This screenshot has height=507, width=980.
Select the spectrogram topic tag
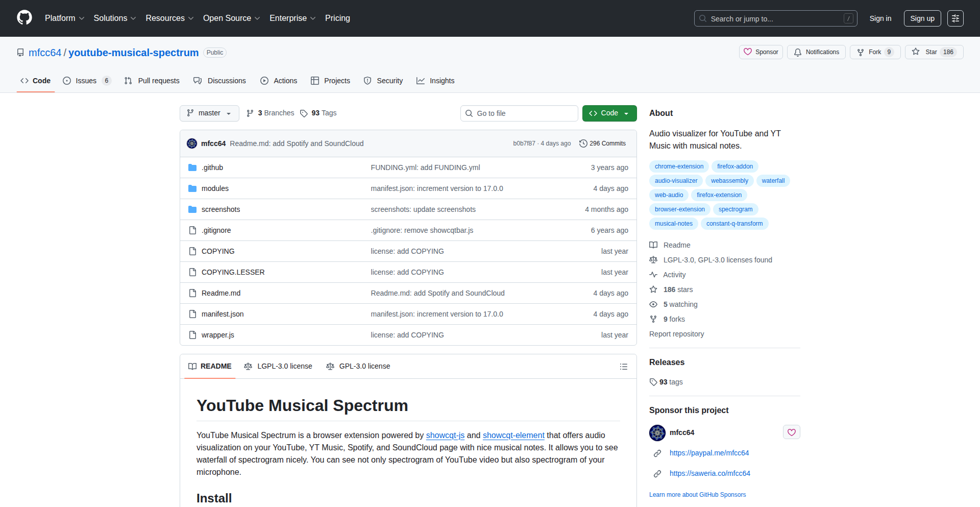coord(735,209)
